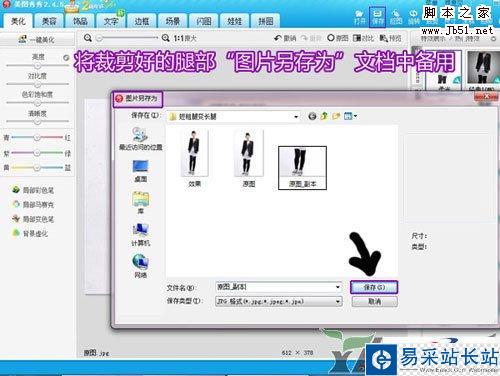Open the view menu icon dropdown
Screen dimensions: 500x376
(350, 116)
